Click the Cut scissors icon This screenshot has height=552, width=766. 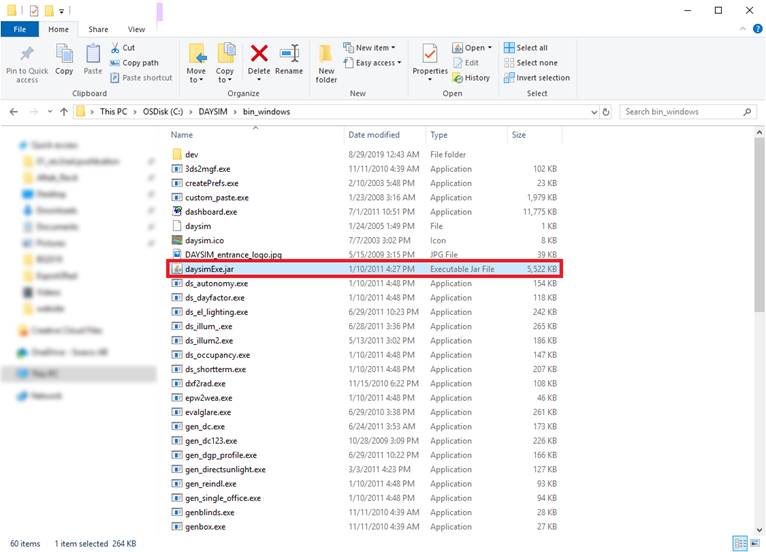(x=115, y=47)
